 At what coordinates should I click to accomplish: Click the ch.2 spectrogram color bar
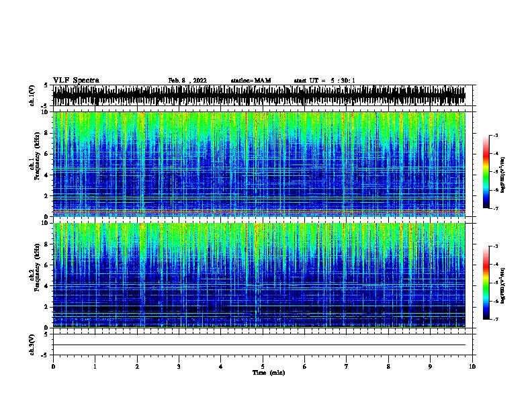(486, 283)
